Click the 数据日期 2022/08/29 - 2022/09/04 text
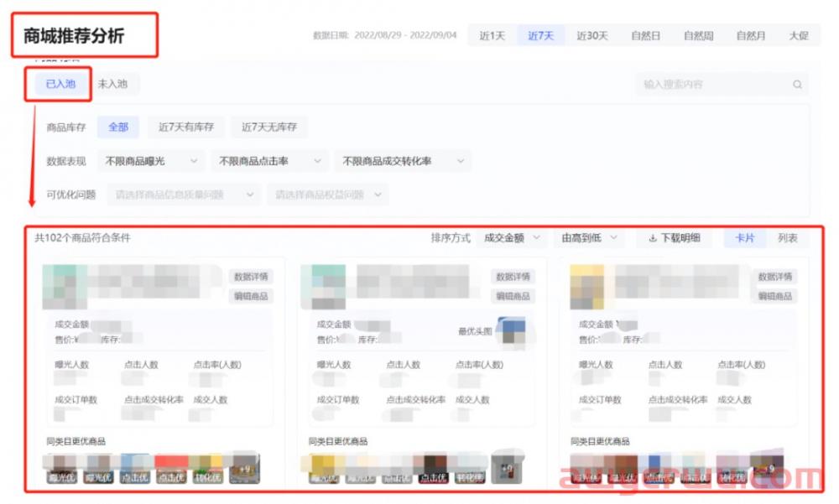This screenshot has height=504, width=839. coord(385,35)
